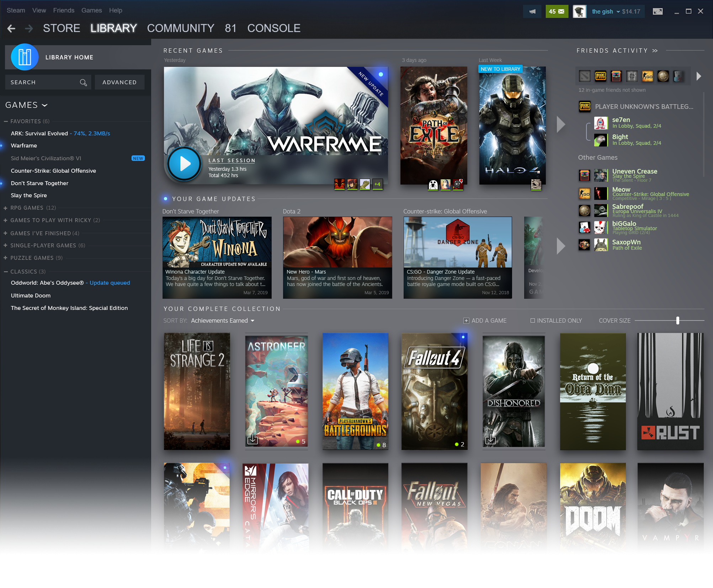Click the Friends Activity expand arrow
713x588 pixels.
pos(655,50)
